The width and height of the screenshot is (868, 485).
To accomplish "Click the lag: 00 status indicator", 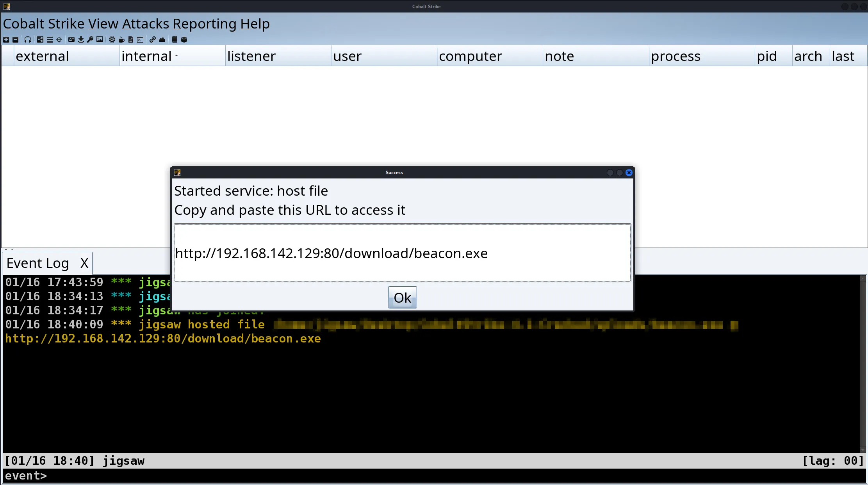I will pos(833,461).
